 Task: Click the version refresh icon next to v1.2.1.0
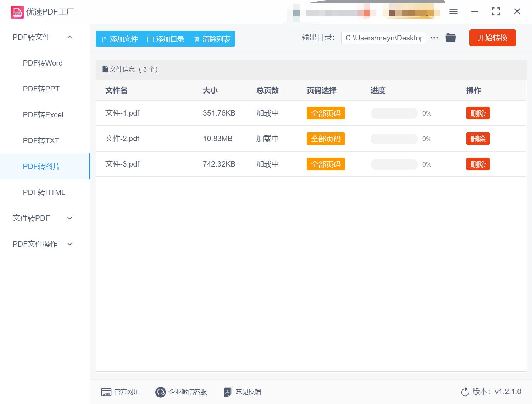click(x=465, y=392)
